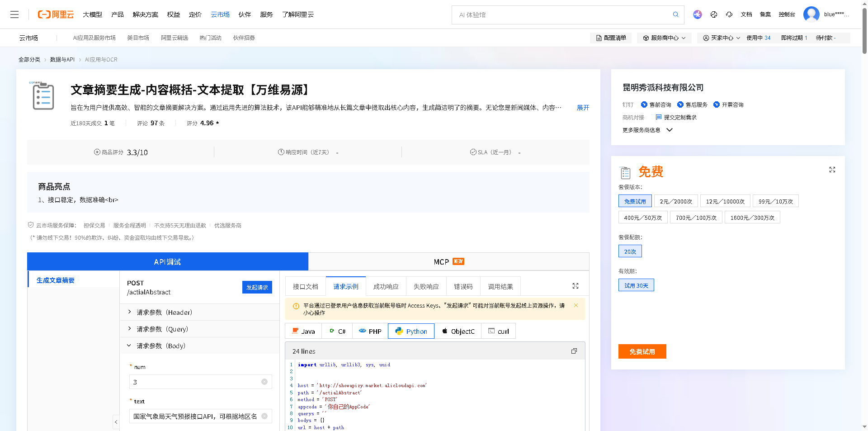Click the 发起请求 button

(257, 287)
